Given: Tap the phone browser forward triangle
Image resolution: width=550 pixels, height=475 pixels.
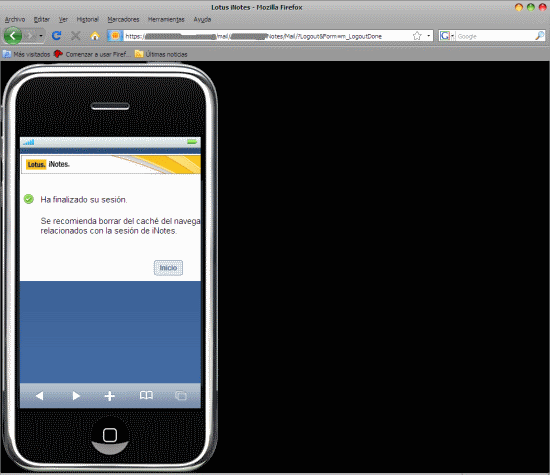Looking at the screenshot, I should click(76, 396).
